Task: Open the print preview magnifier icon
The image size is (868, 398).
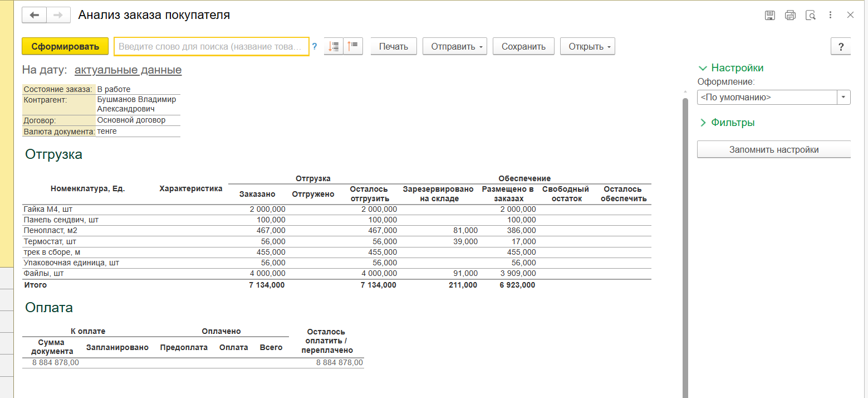Action: point(811,15)
